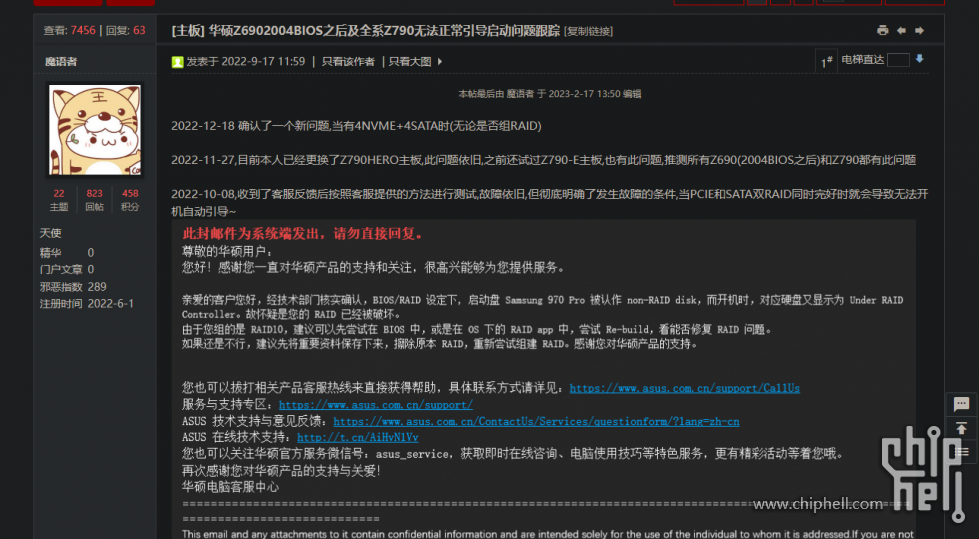This screenshot has width=979, height=539.
Task: Click the 注册时间 2022-6-1 entry
Action: coord(87,304)
